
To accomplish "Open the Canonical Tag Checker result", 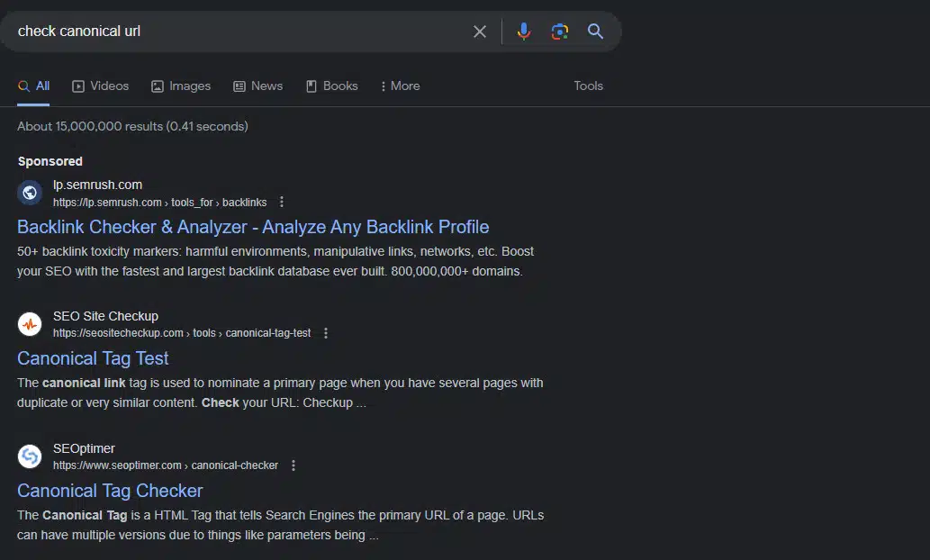I will (x=111, y=491).
